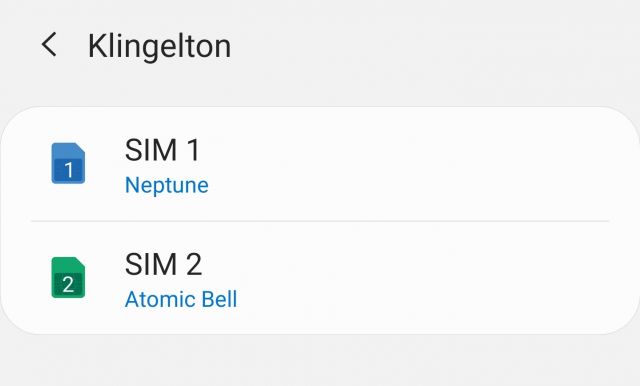
Task: Choose the word Neptune under SIM 1
Action: 167,185
